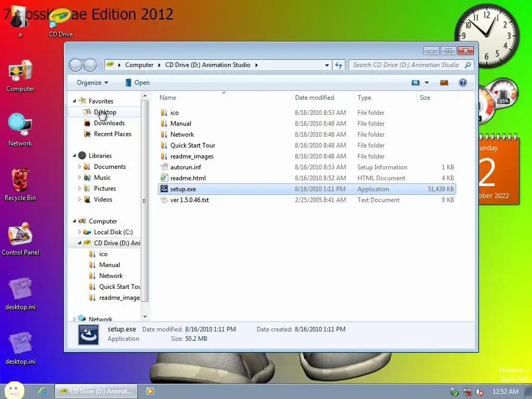Select ver 1.5.0.46.txt file
Viewport: 532px width, 399px height.
pyautogui.click(x=307, y=200)
